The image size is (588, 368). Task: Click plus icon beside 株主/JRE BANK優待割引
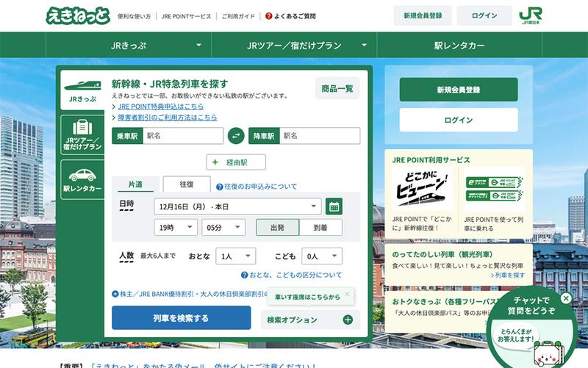pos(115,294)
